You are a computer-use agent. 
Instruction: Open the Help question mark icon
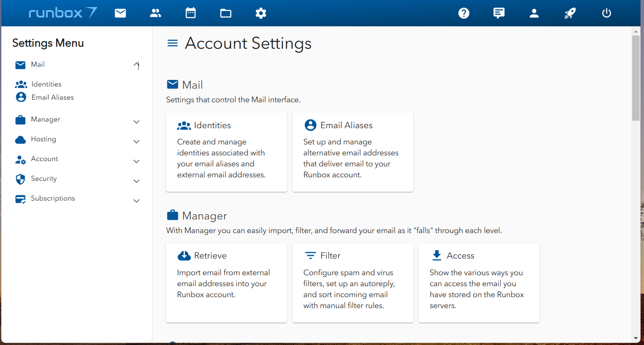coord(464,13)
